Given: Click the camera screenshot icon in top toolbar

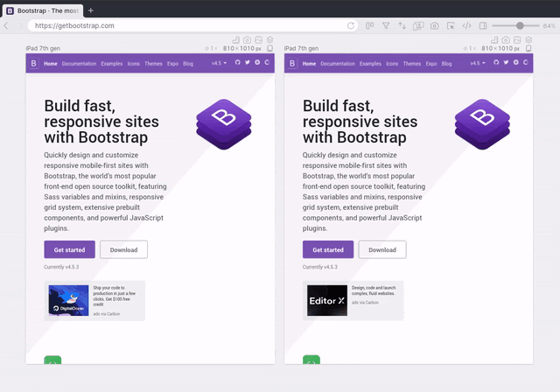Looking at the screenshot, I should pyautogui.click(x=434, y=26).
